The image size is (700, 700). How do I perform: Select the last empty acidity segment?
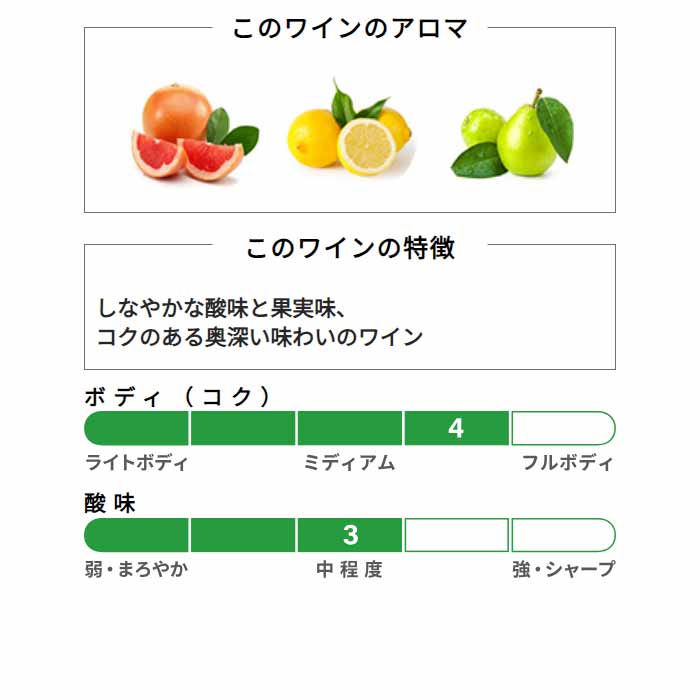[x=563, y=535]
